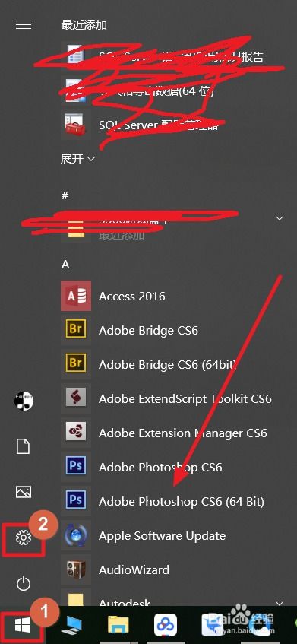Expand the hamburger menu at top
Image resolution: width=297 pixels, height=644 pixels.
pos(24,25)
